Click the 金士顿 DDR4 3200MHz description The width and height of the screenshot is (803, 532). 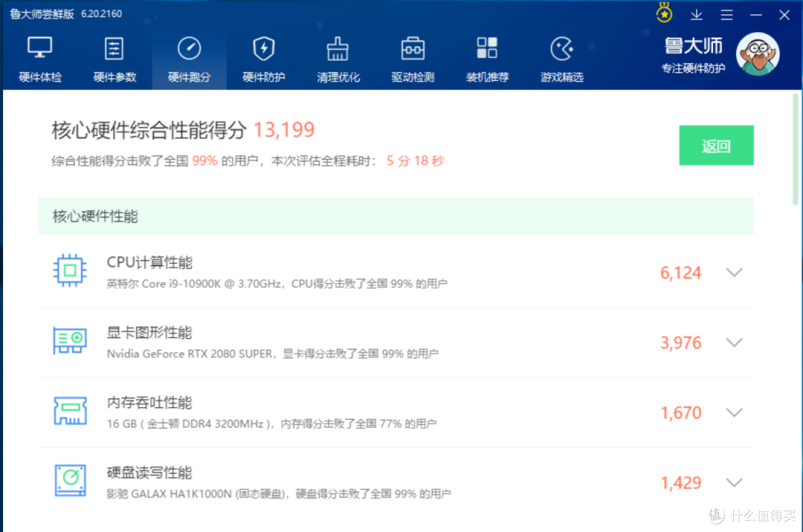tap(271, 424)
